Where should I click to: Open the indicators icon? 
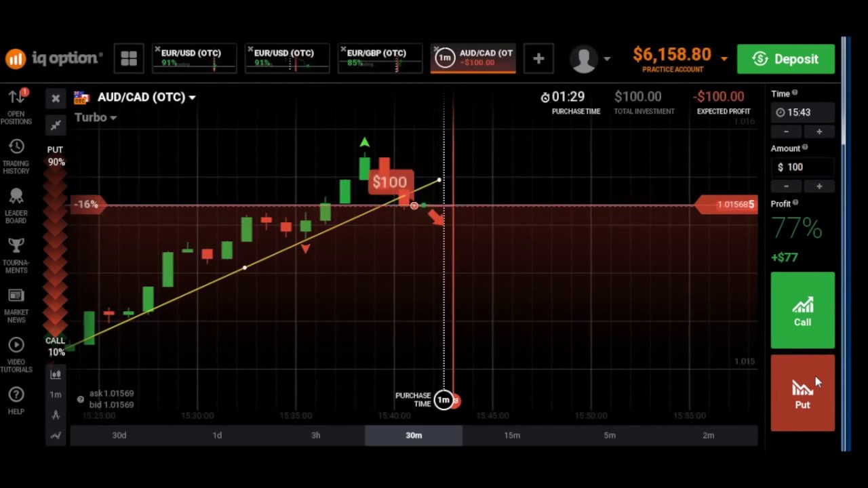point(56,435)
